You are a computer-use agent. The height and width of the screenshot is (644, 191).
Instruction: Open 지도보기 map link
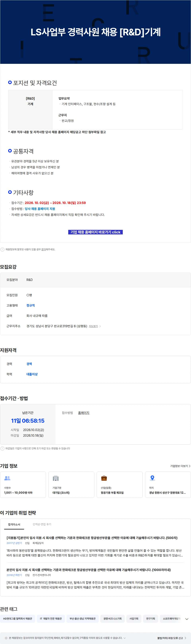(x=93, y=326)
